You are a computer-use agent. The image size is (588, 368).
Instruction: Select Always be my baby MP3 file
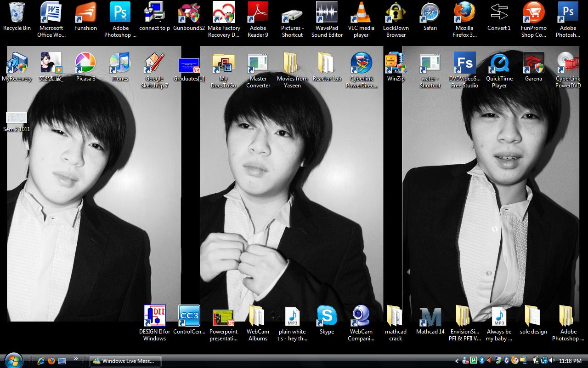(499, 323)
